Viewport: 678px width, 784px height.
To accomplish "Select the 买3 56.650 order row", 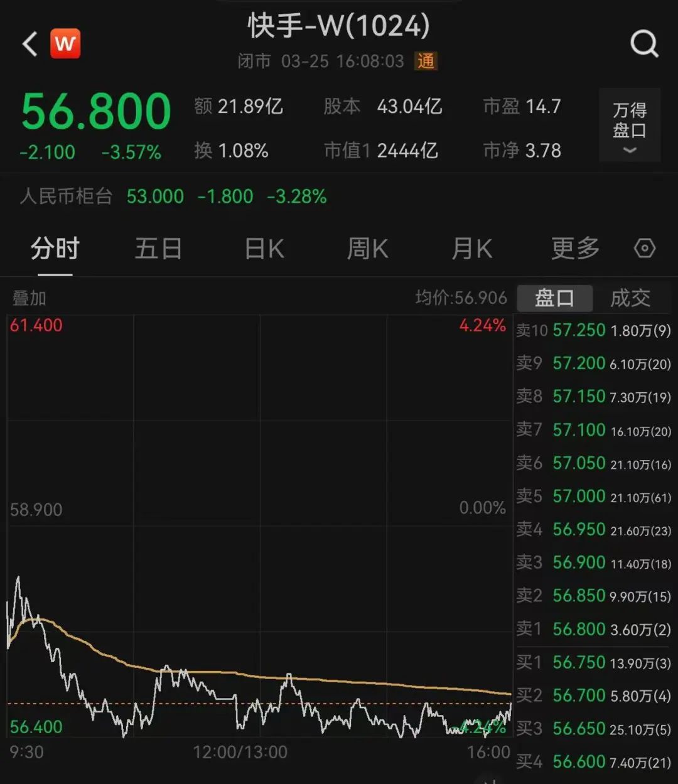I will click(x=594, y=729).
